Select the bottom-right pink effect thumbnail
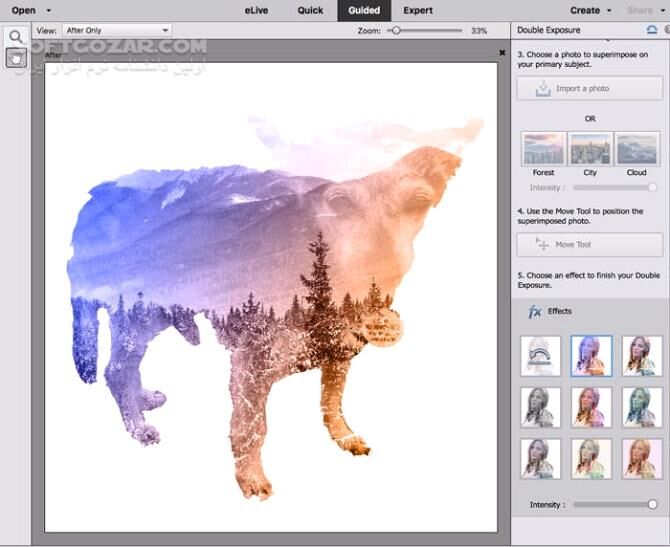 click(642, 459)
